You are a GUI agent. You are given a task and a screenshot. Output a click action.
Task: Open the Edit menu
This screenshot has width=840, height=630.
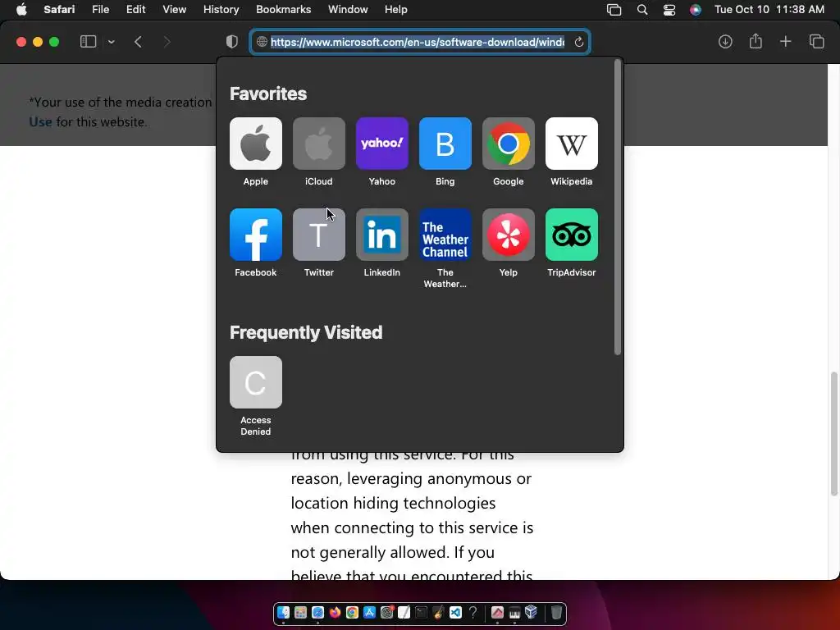135,10
